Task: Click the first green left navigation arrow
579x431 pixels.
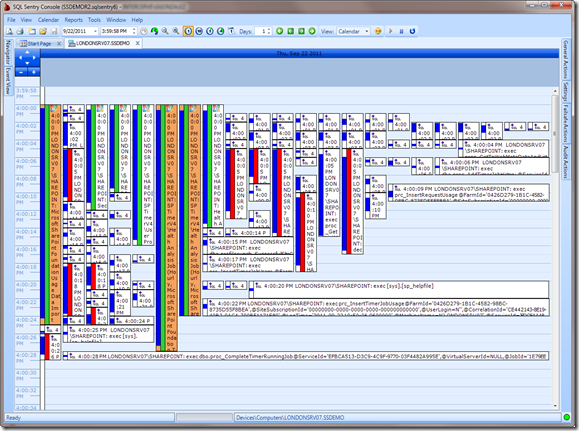Action: 280,31
